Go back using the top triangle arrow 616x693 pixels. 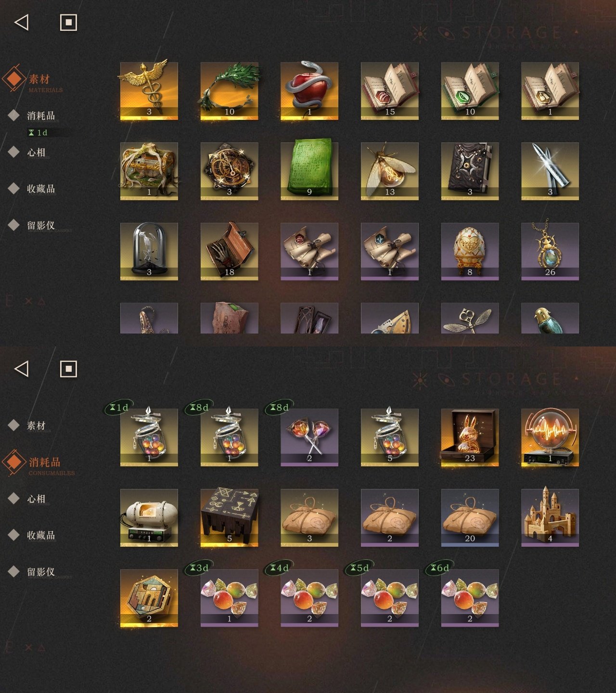[x=22, y=22]
